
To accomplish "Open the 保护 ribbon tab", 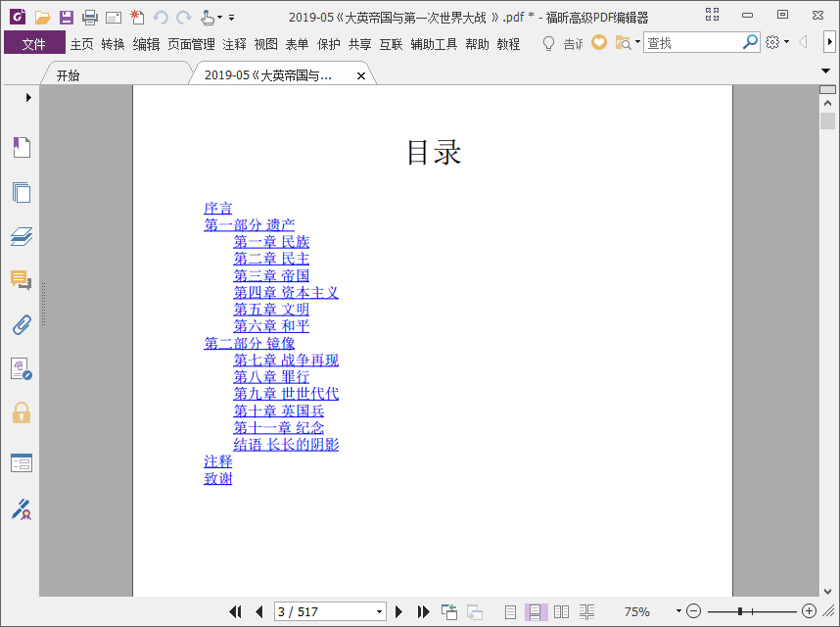I will tap(328, 44).
